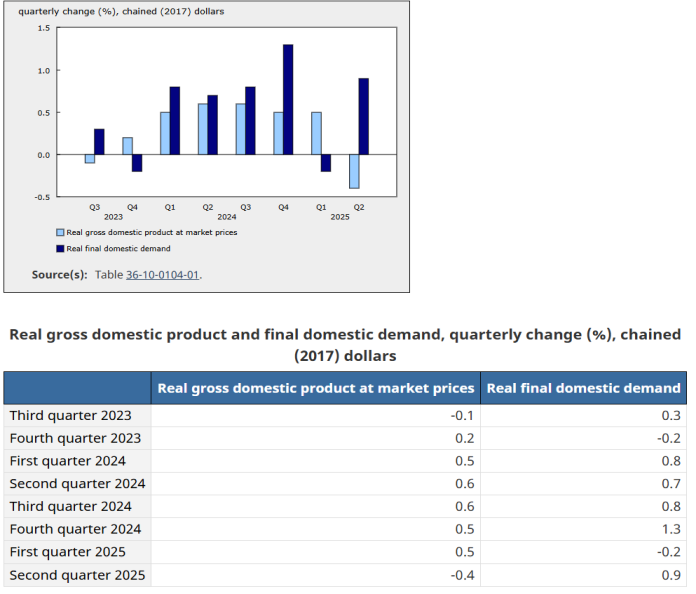The height and width of the screenshot is (594, 696).
Task: Click the 2024 year label under the chart
Action: (227, 216)
